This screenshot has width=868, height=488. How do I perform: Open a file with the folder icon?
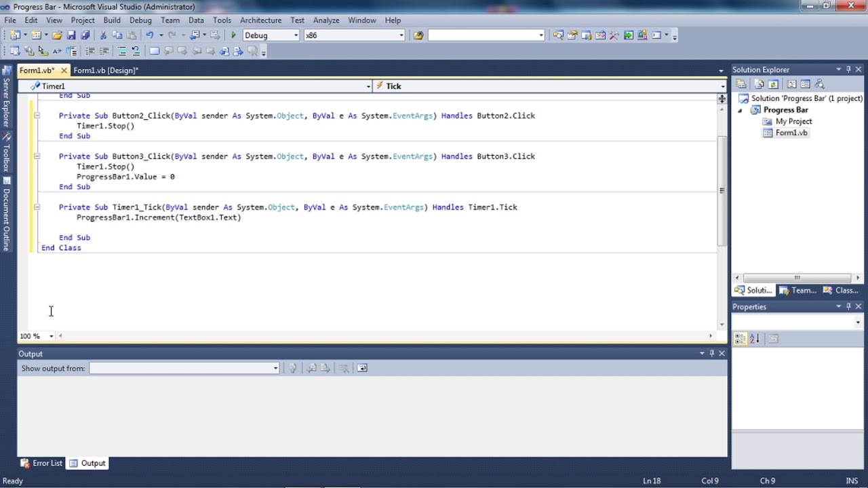57,35
